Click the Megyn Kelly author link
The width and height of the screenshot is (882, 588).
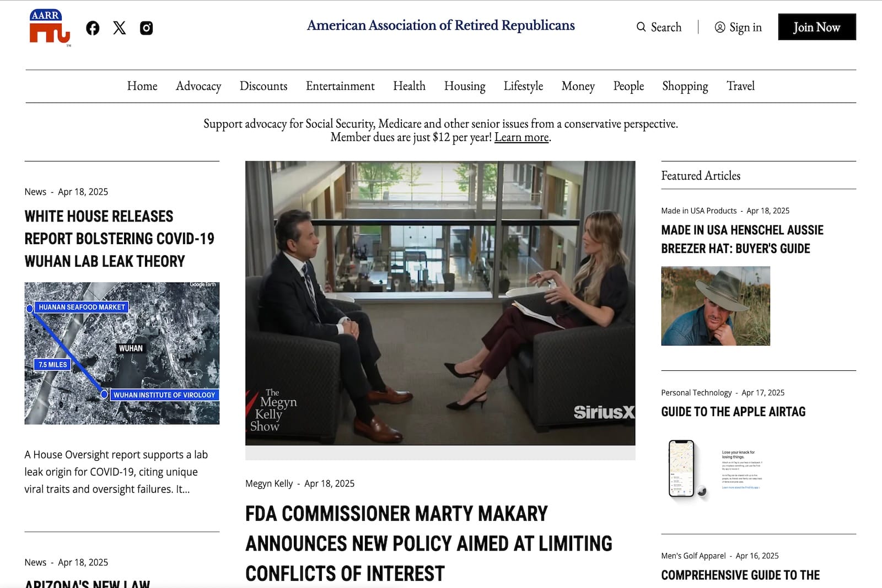(x=268, y=483)
